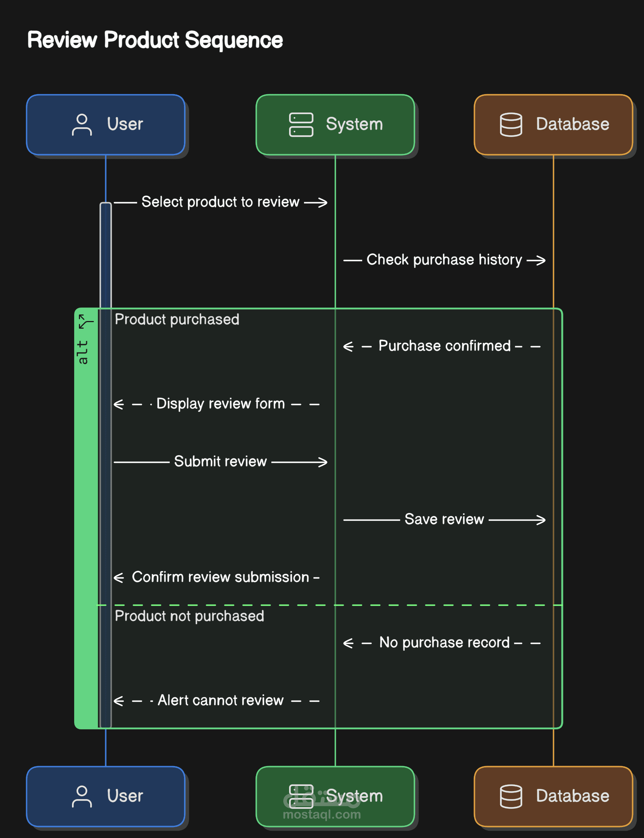Select the 'Review Product Sequence' title
644x838 pixels.
155,40
